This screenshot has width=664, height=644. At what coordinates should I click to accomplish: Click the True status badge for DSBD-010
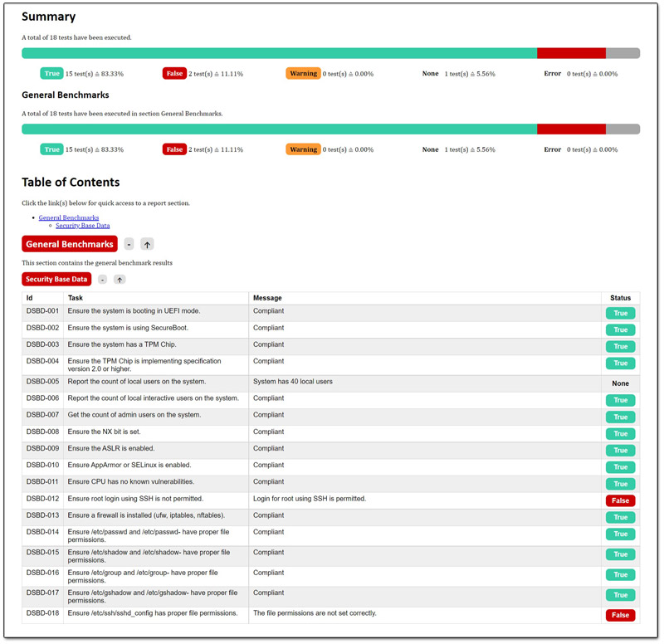[620, 467]
